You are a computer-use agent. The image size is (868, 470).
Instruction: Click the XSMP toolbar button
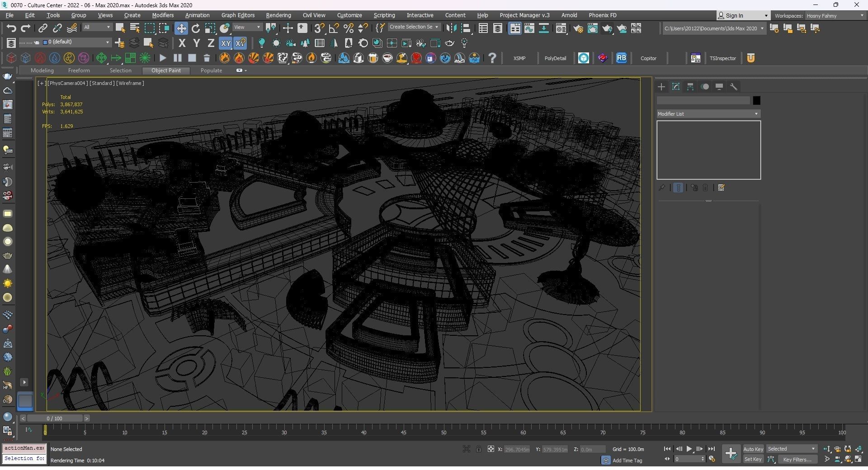[x=519, y=58]
